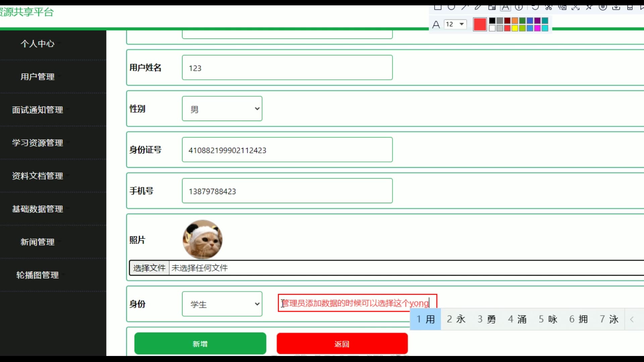Click the 用户姓名 input containing 123

pos(287,68)
